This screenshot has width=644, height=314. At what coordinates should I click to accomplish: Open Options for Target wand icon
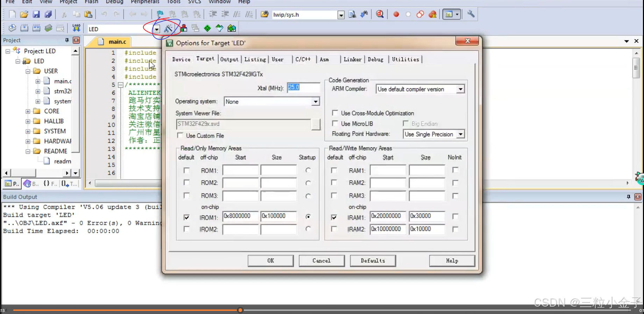[x=169, y=28]
